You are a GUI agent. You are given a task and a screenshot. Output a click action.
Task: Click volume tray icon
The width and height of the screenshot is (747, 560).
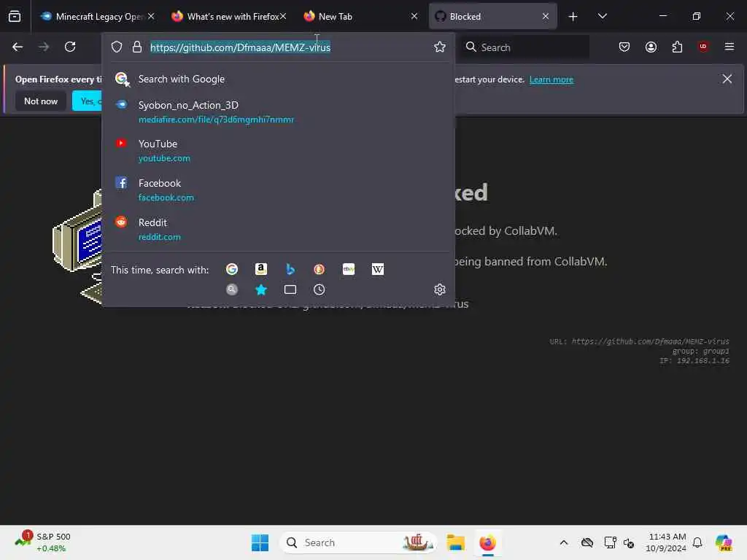(629, 542)
